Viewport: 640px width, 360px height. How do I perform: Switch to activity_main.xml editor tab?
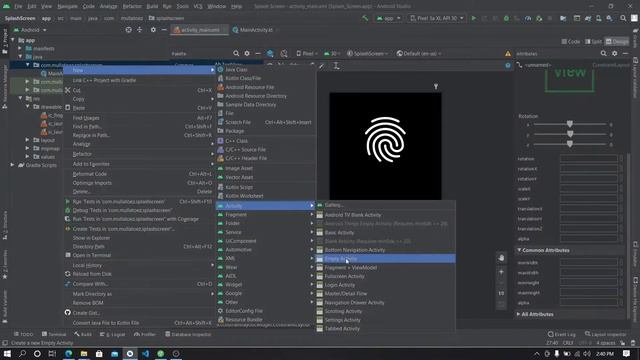point(200,30)
